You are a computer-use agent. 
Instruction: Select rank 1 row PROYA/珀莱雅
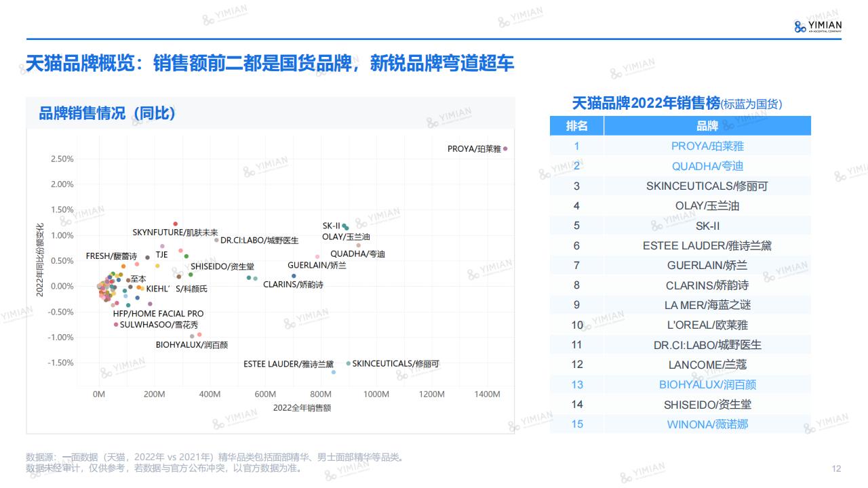pos(680,146)
